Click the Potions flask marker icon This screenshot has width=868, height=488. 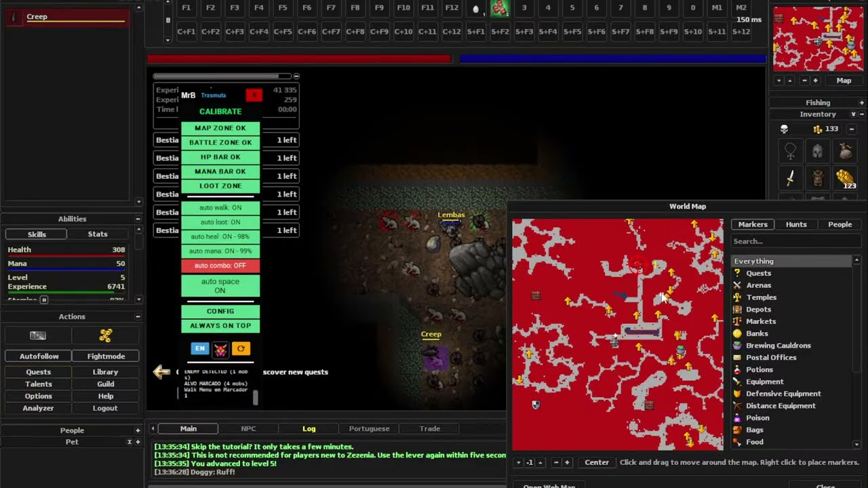coord(737,370)
